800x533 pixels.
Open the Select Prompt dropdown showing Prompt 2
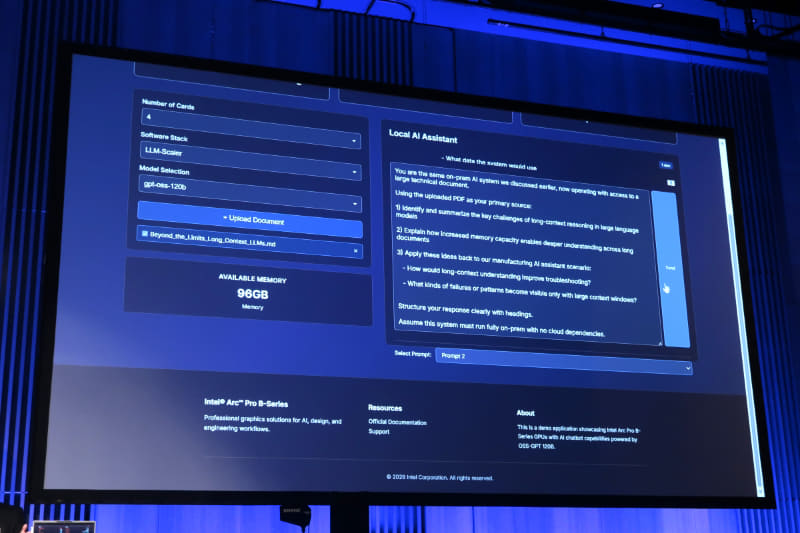tap(564, 362)
